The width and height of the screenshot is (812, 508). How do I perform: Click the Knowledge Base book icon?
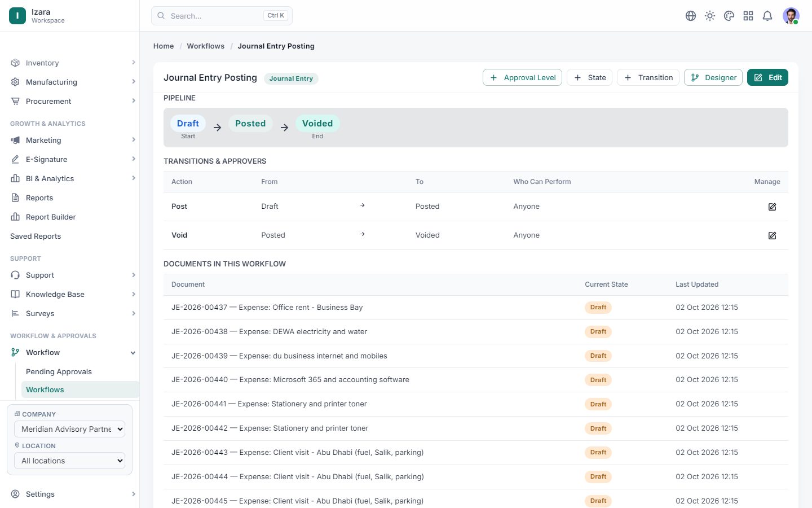[15, 294]
